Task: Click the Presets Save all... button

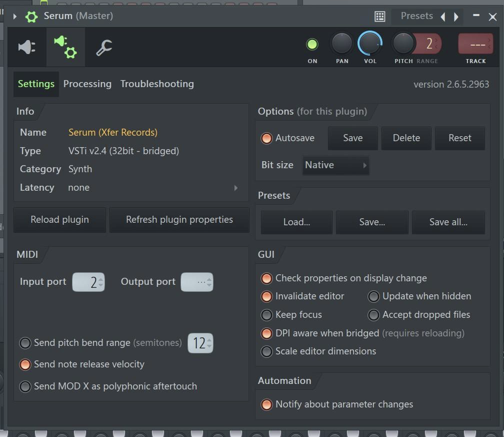Action: click(x=448, y=222)
